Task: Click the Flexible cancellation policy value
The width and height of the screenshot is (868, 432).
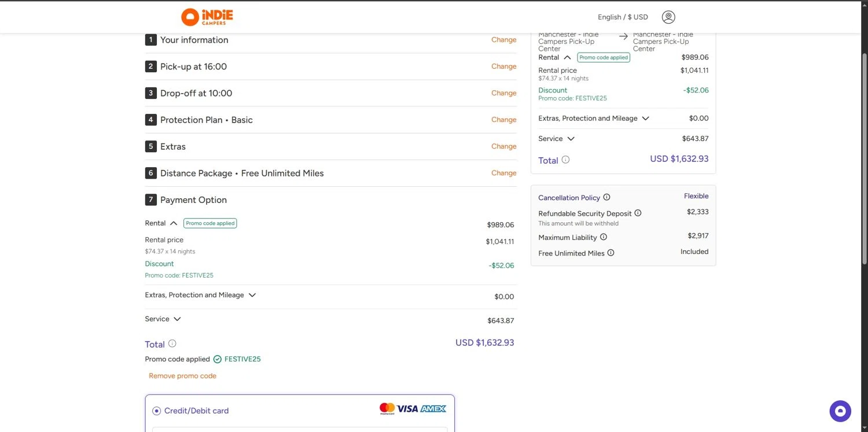Action: 696,196
